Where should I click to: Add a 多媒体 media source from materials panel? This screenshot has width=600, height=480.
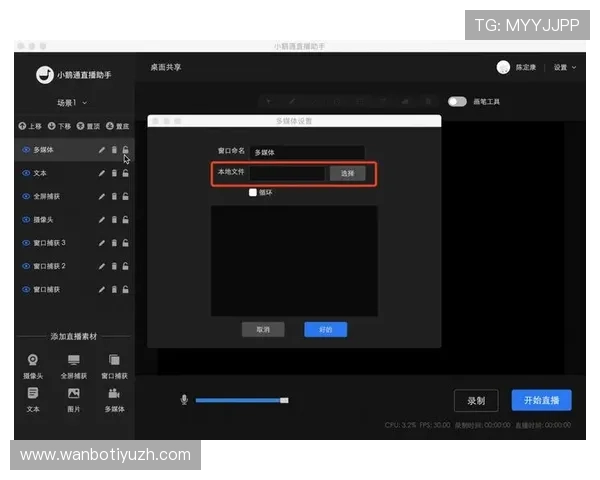[x=114, y=398]
